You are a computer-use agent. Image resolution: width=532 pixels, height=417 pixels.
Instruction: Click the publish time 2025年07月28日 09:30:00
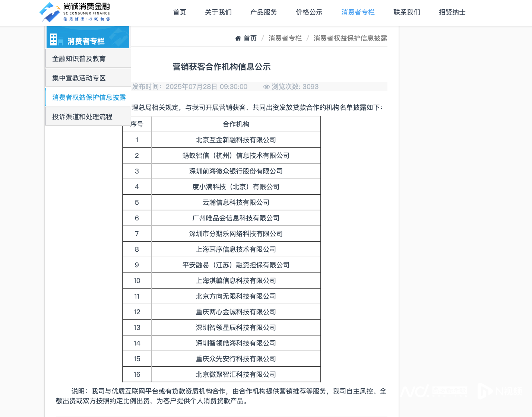click(x=206, y=87)
